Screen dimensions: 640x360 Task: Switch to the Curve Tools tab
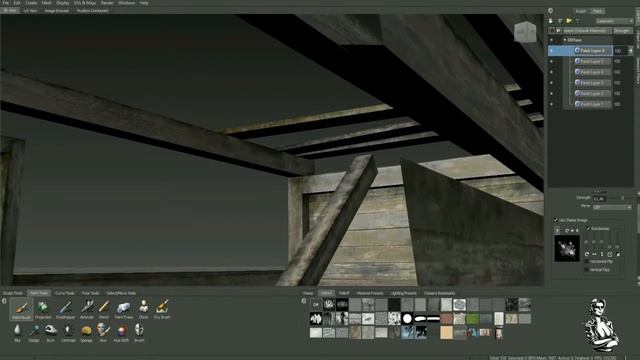64,293
